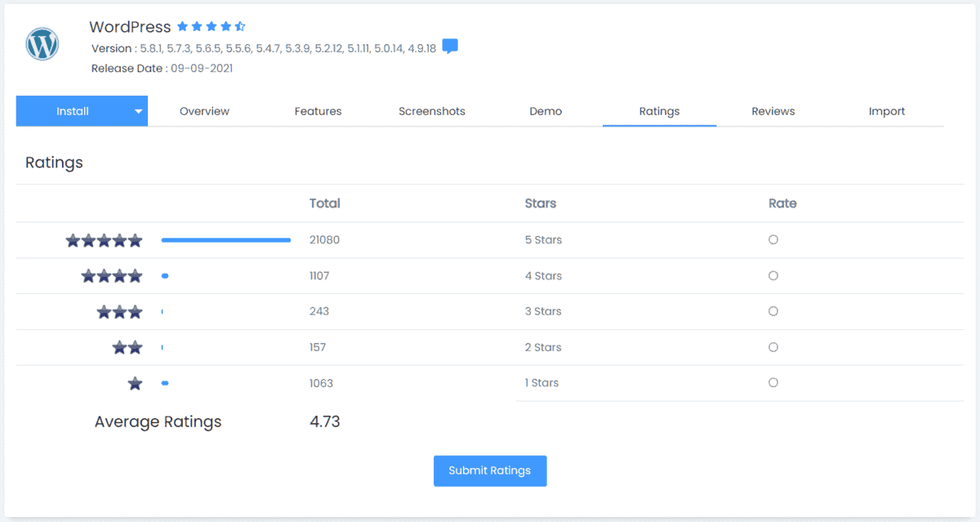Click the 5-star rating progress bar
This screenshot has width=980, height=522.
pyautogui.click(x=226, y=240)
